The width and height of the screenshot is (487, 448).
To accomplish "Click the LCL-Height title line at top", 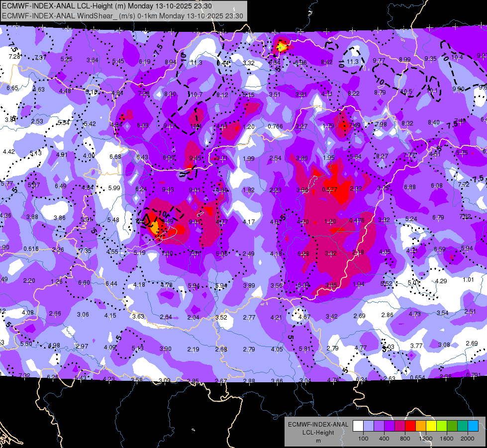I will [x=107, y=5].
